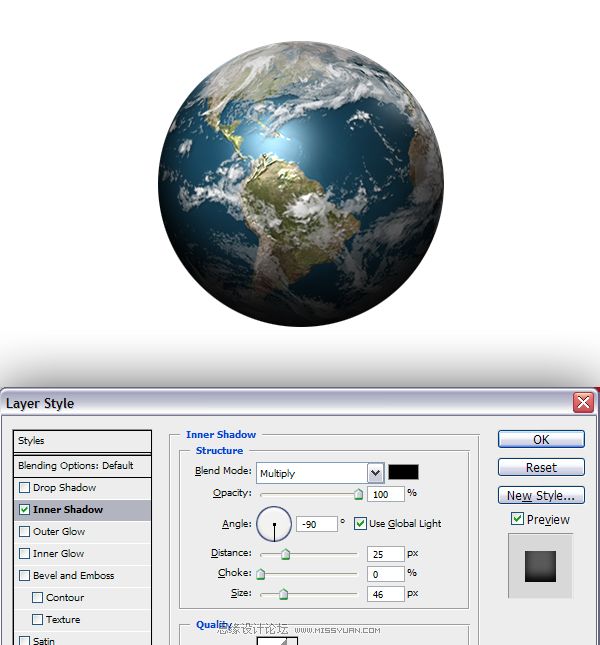Open the black shadow color swatch
Screen dimensions: 600x645
coord(403,472)
